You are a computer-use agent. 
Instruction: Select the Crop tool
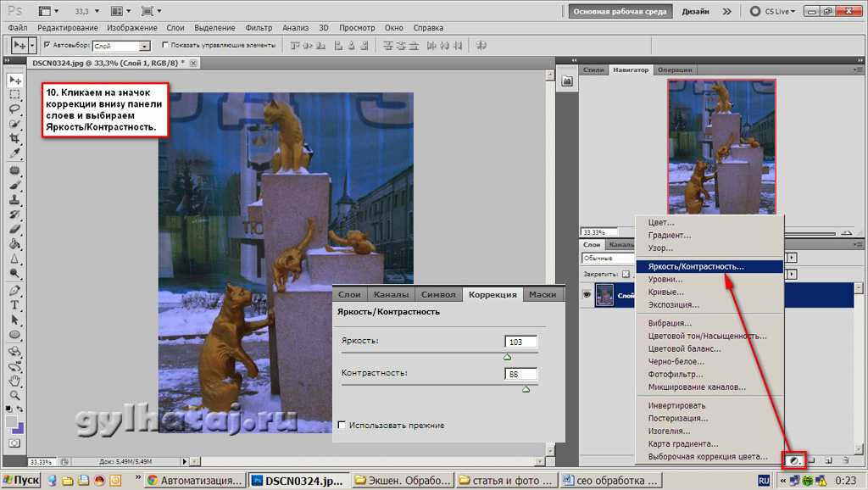[x=14, y=137]
